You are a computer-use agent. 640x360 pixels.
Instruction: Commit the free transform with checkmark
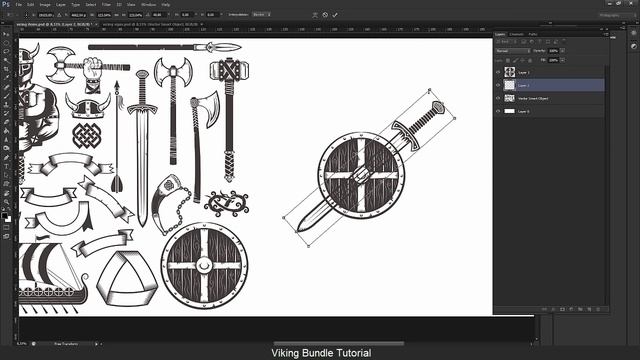pyautogui.click(x=335, y=15)
